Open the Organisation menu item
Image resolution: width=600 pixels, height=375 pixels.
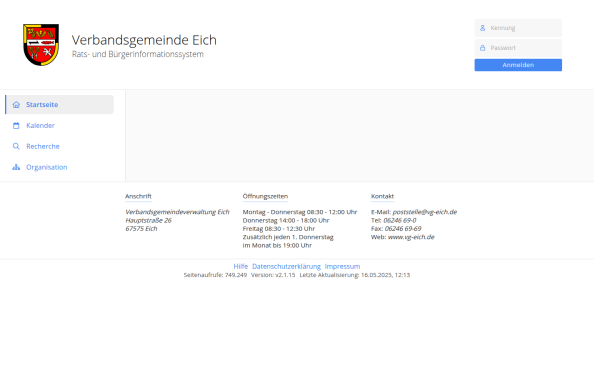pyautogui.click(x=59, y=167)
